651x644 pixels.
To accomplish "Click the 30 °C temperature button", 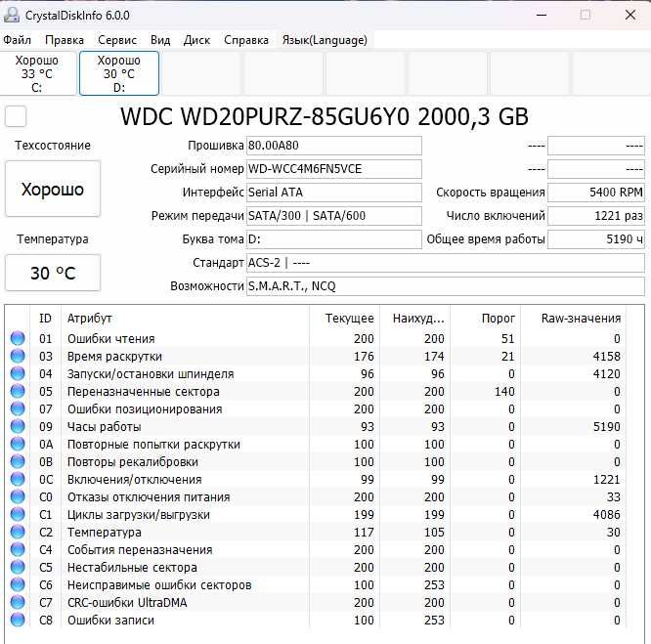I will pyautogui.click(x=53, y=273).
